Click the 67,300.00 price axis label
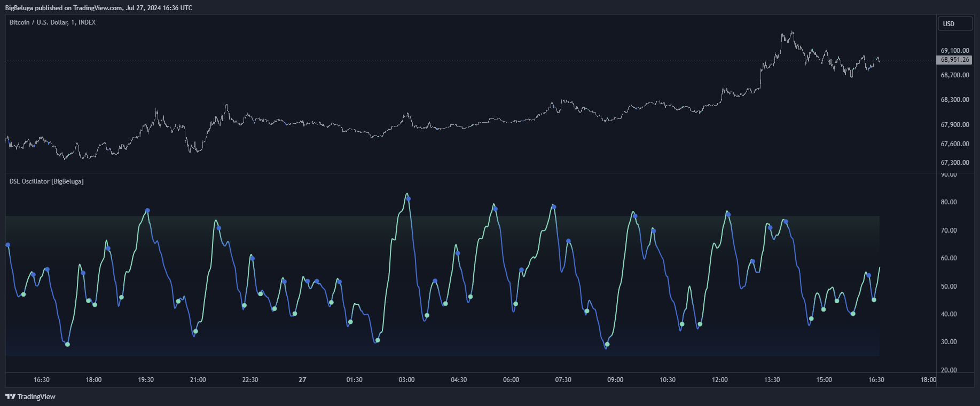 [x=955, y=163]
